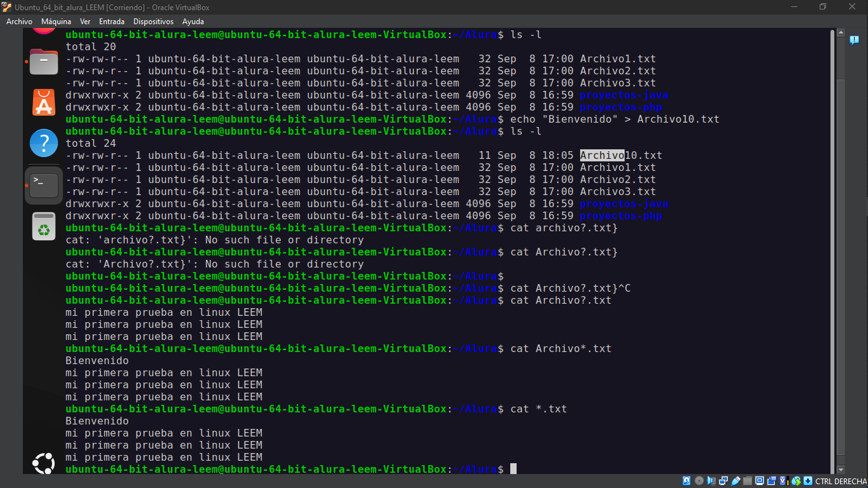Show Applications via the Ubuntu logo button

pos(44,463)
